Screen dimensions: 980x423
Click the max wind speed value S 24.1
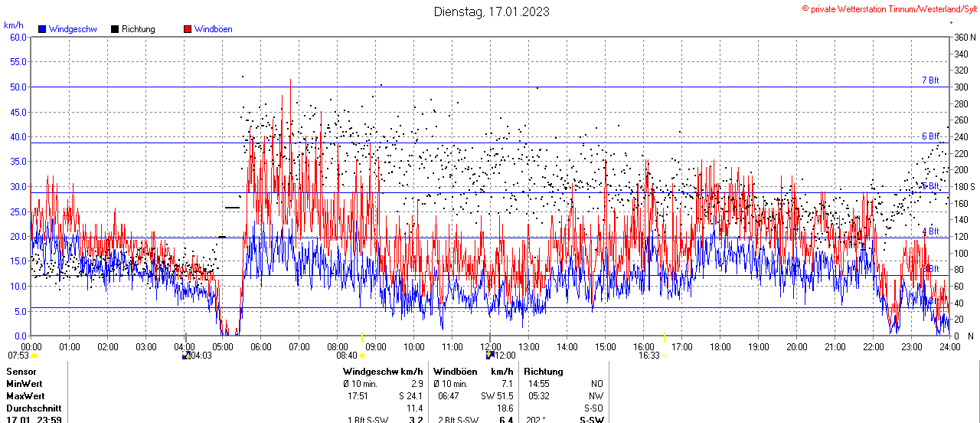coord(411,396)
